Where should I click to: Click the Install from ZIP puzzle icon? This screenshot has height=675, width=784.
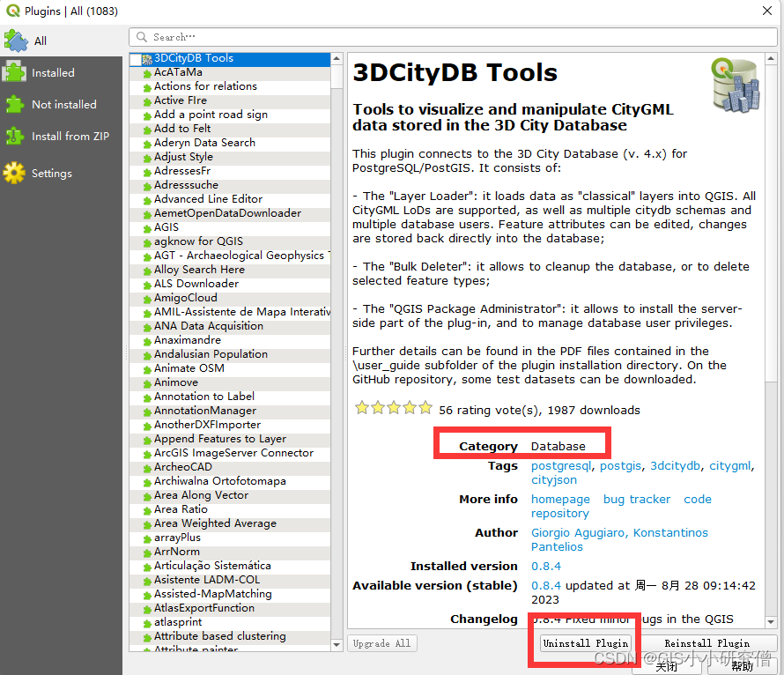click(x=14, y=136)
